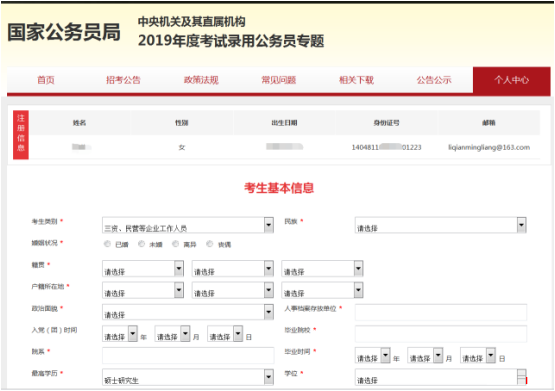Open the 入党(团)时间 day dropdown
Screen dimensions: 555x391
tap(225, 334)
